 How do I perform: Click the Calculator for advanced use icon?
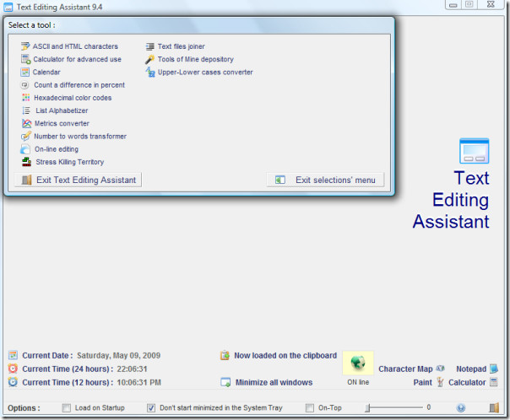click(x=25, y=59)
